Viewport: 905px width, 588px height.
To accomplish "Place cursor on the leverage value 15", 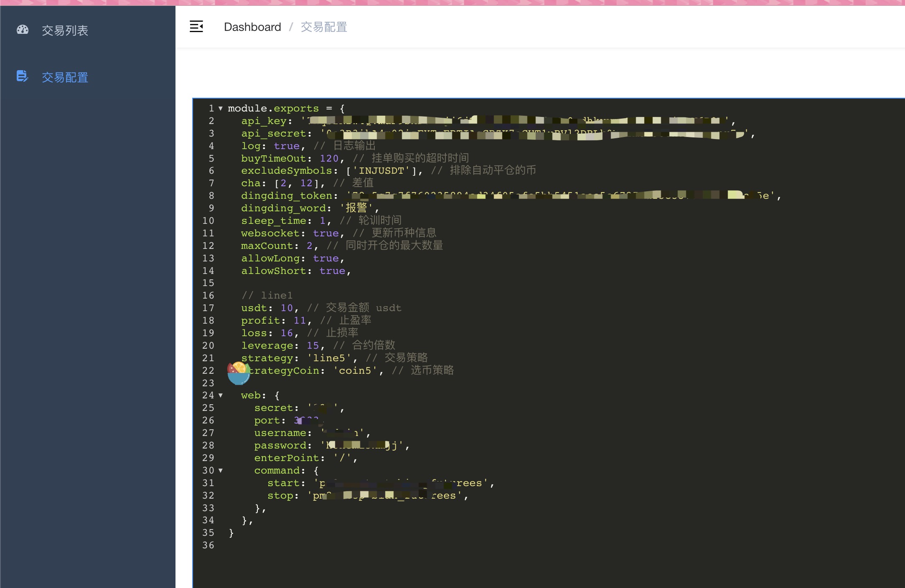I will [x=313, y=346].
